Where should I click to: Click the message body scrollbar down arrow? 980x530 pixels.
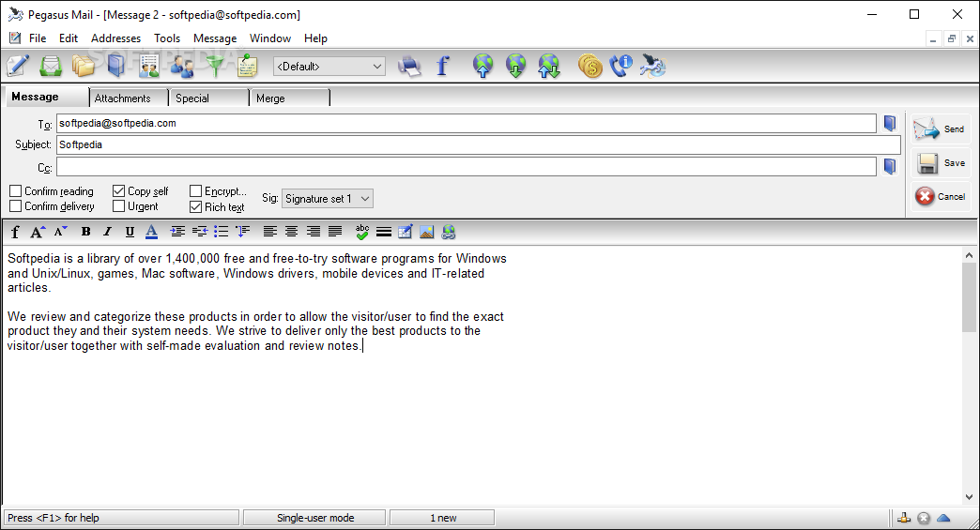click(x=969, y=497)
